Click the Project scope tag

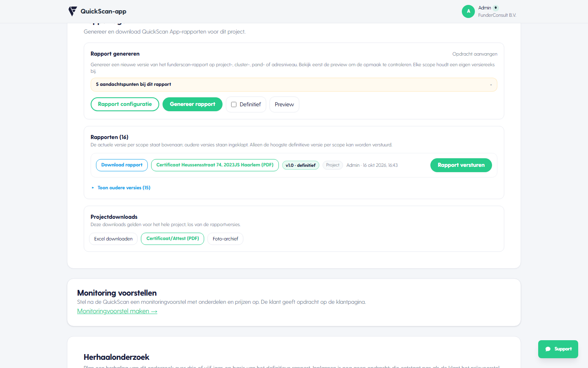point(333,165)
